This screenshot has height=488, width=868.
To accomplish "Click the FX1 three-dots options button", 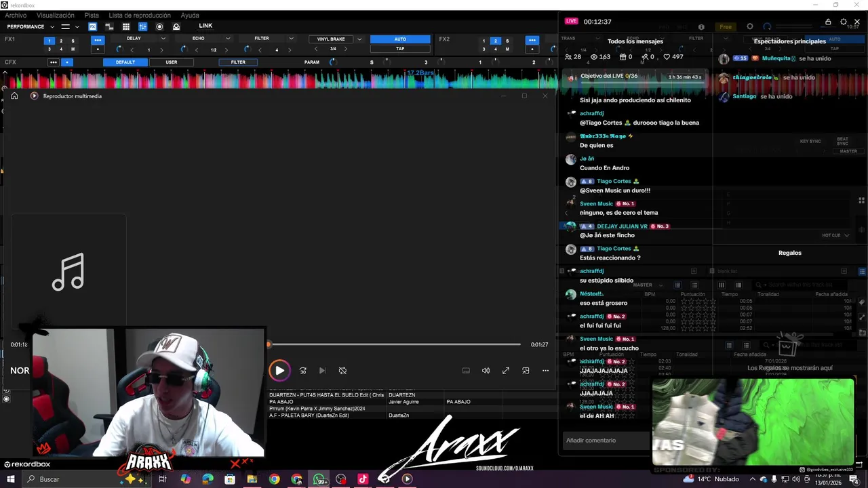I will [x=98, y=40].
